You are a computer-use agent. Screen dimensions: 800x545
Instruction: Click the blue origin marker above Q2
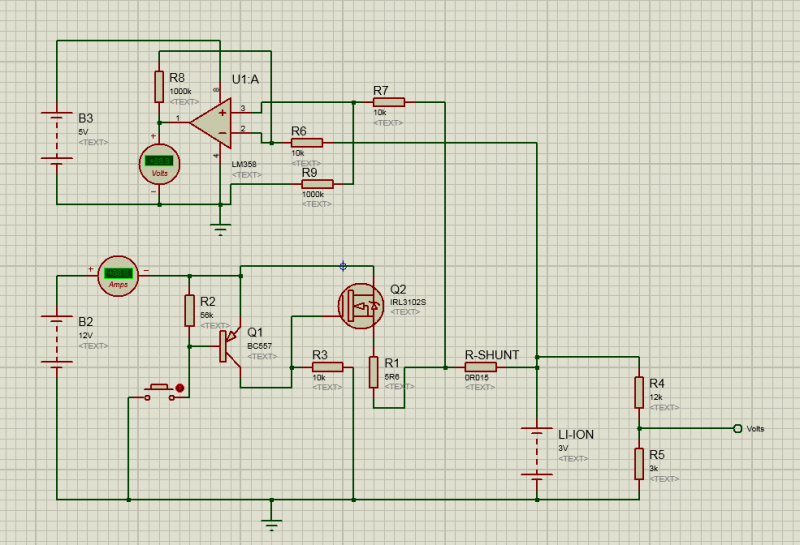pyautogui.click(x=343, y=266)
